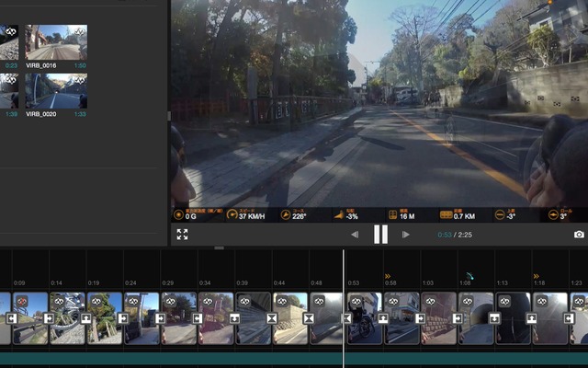Toggle full screen preview

[182, 235]
